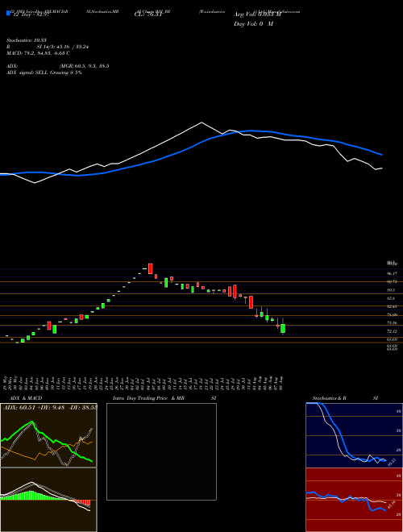Click 'ADX signal: SELL Growing @ 5%' text
This screenshot has height=532, width=403.
tap(44, 73)
